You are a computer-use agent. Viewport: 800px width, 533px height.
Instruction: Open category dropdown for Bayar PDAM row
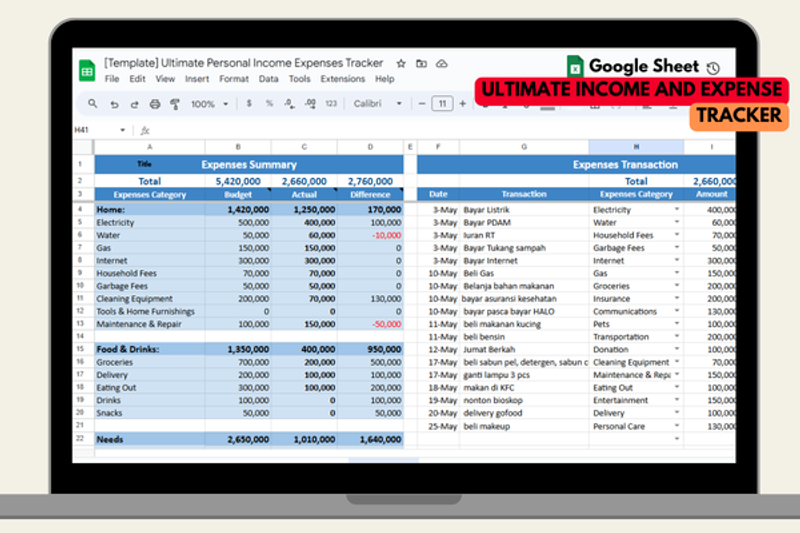point(677,222)
